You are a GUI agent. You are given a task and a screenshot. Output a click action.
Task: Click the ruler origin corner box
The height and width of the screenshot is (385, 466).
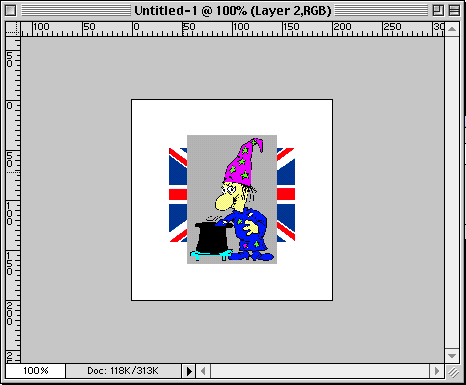pos(13,29)
